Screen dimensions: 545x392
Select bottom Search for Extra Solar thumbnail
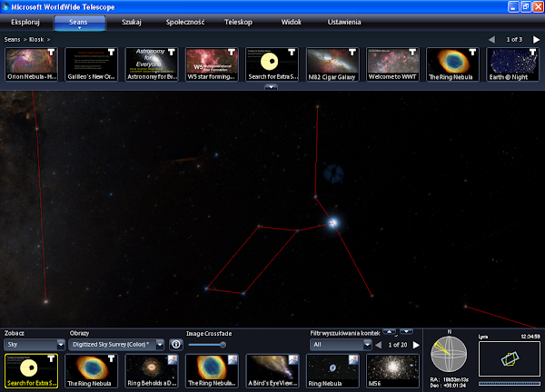click(x=31, y=371)
